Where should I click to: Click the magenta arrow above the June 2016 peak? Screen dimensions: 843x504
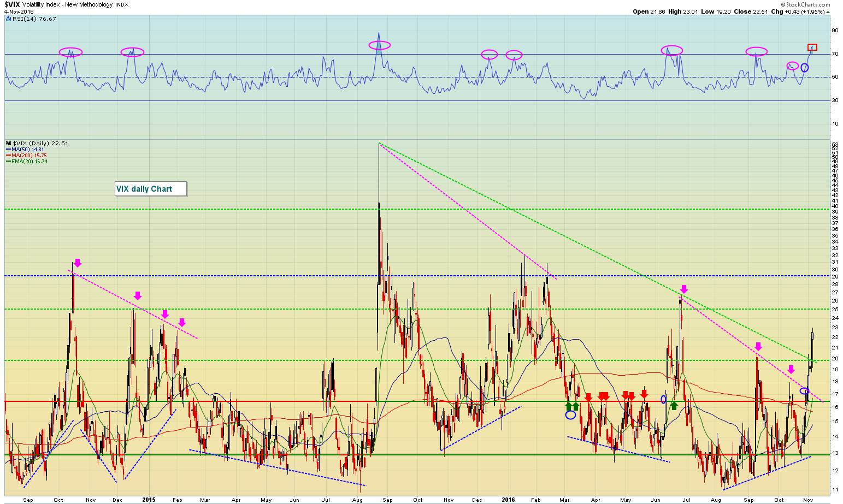[683, 289]
